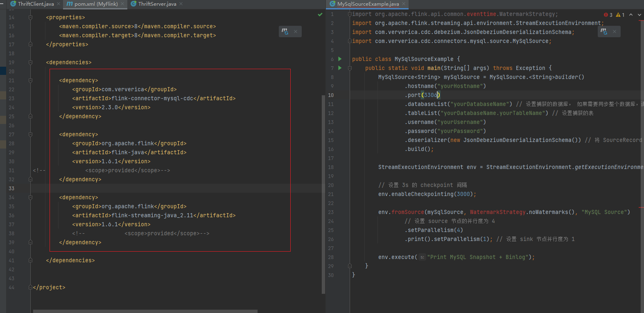Click the .username("yourUsername") call
Viewport: 644px width, 313px height.
point(445,122)
